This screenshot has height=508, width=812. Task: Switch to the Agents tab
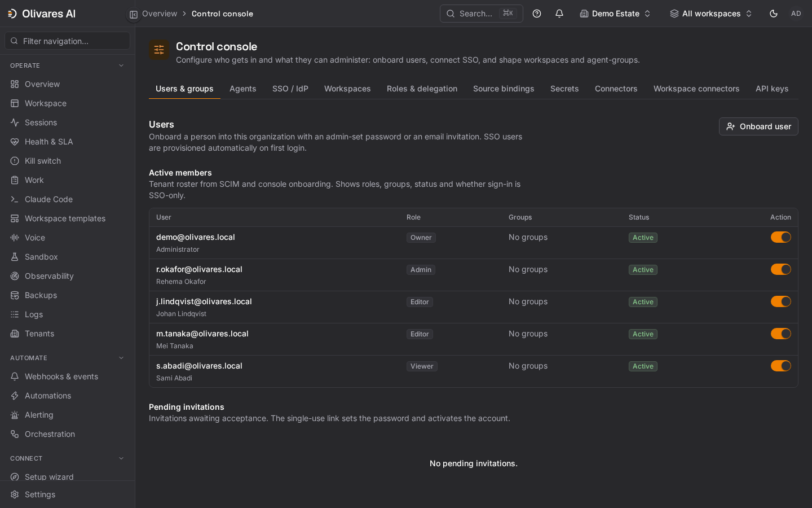(243, 89)
